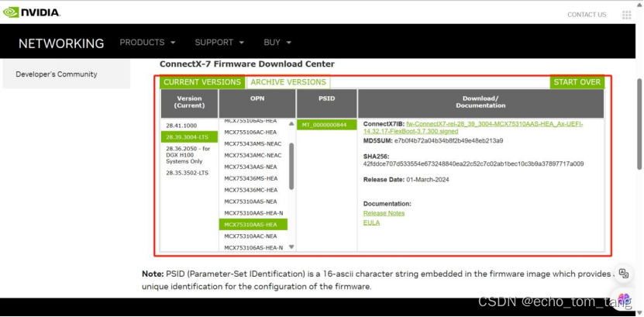Click the Download/Documentation column header
The height and width of the screenshot is (317, 644).
coord(481,104)
